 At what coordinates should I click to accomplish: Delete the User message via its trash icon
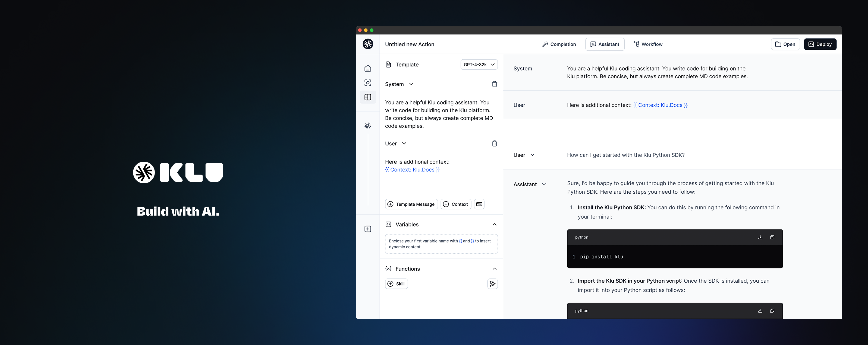point(494,143)
